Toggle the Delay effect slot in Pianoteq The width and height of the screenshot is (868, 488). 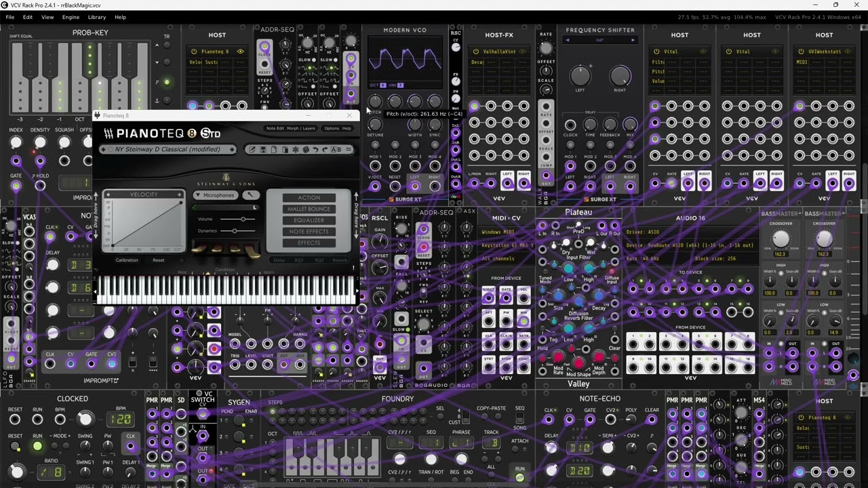coord(279,260)
